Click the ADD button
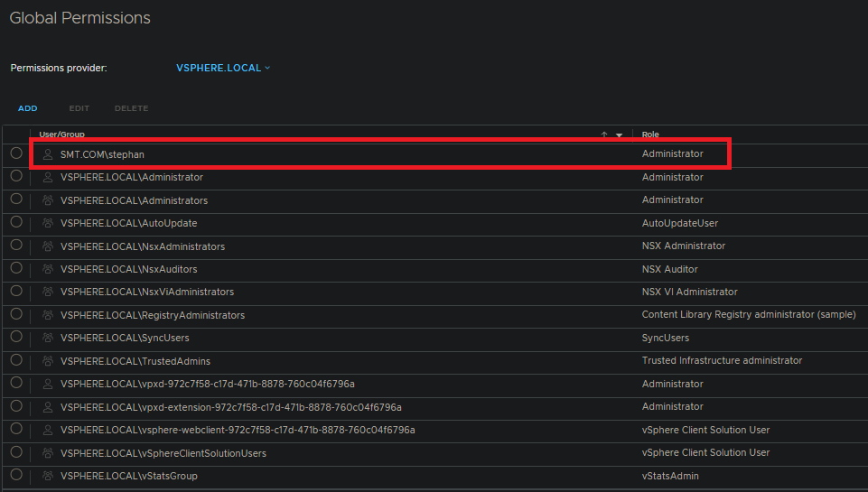Viewport: 868px width, 492px height. [28, 108]
